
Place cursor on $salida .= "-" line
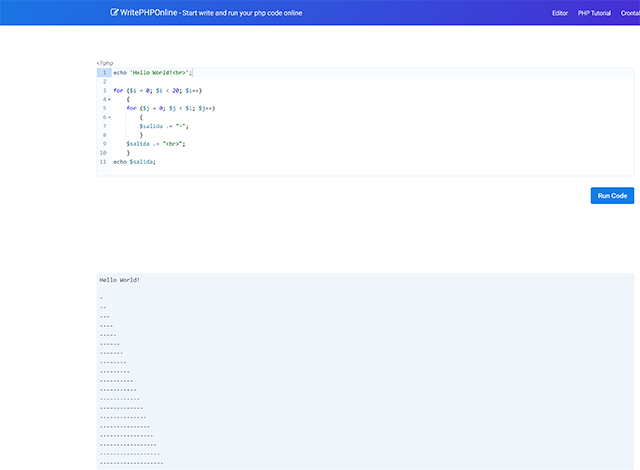tap(164, 126)
